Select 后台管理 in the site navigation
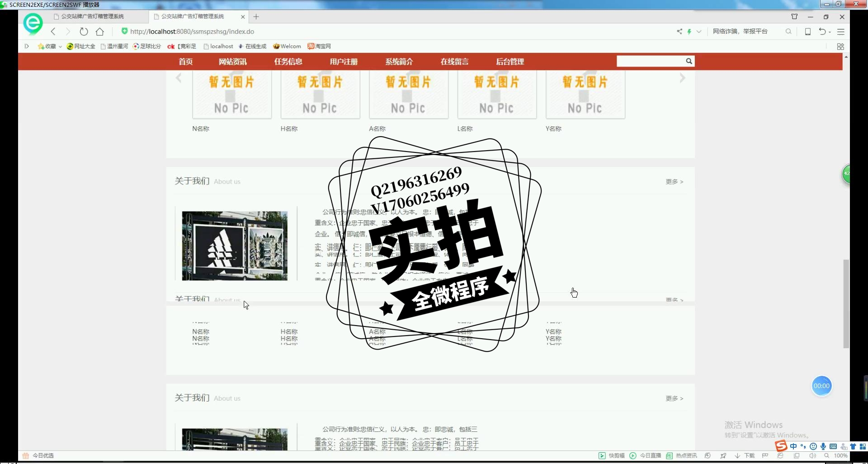 pos(510,62)
